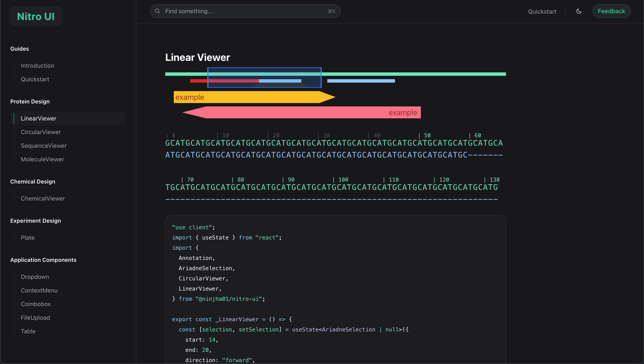Click the position 50 ruler marker
644x364 pixels.
[x=425, y=135]
